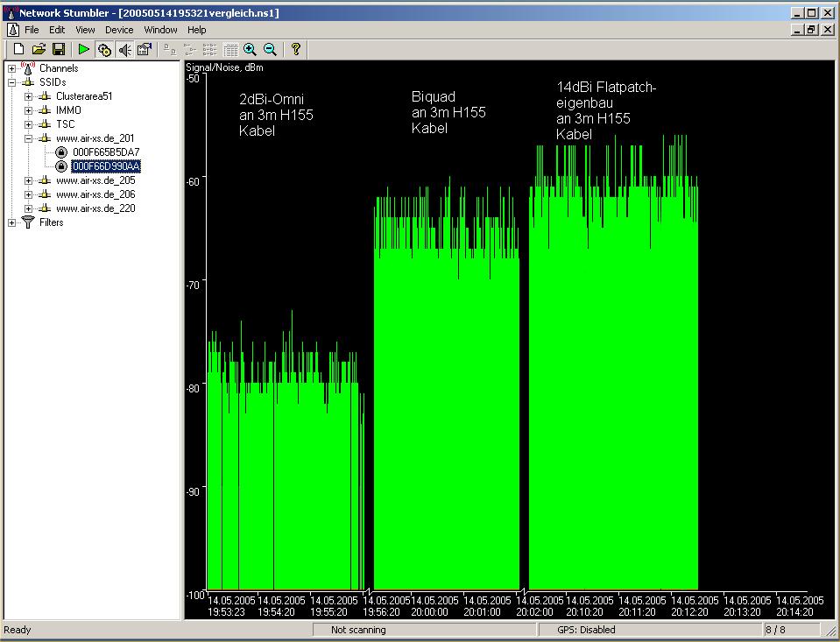Open the Options icon in the toolbar
The height and width of the screenshot is (642, 840).
[145, 49]
